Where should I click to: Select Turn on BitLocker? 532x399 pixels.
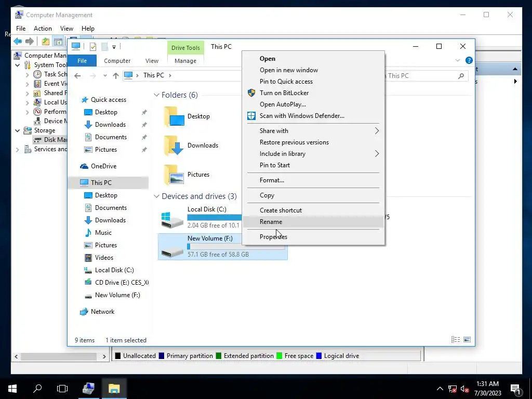pyautogui.click(x=313, y=93)
